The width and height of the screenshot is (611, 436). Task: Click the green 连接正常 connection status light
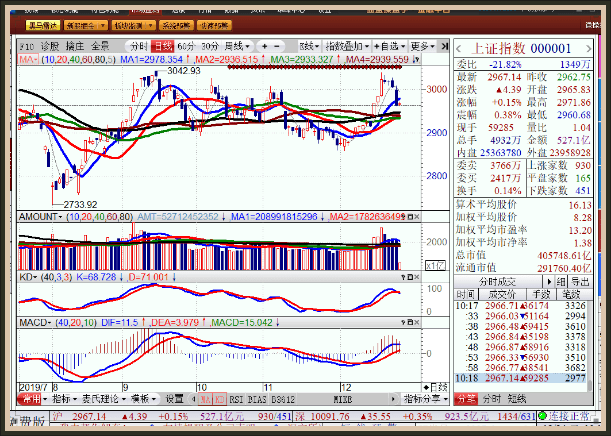point(542,416)
